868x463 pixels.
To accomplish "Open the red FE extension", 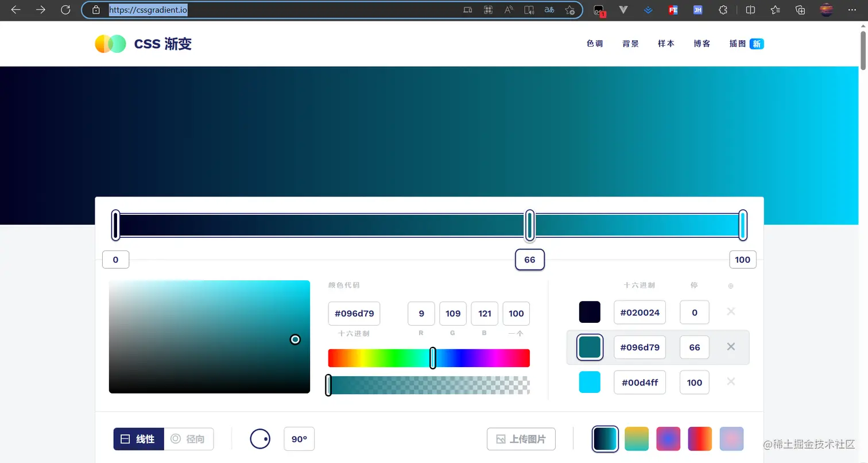I will tap(673, 10).
